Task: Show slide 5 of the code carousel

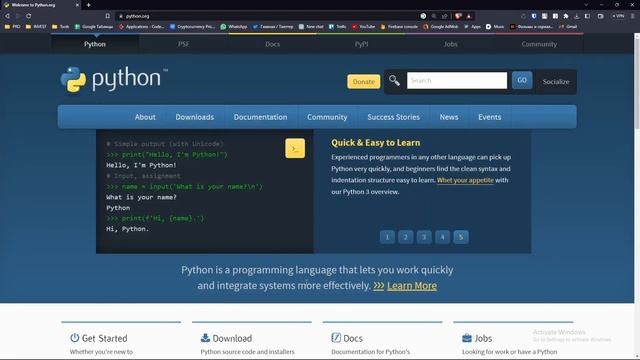Action: click(461, 237)
